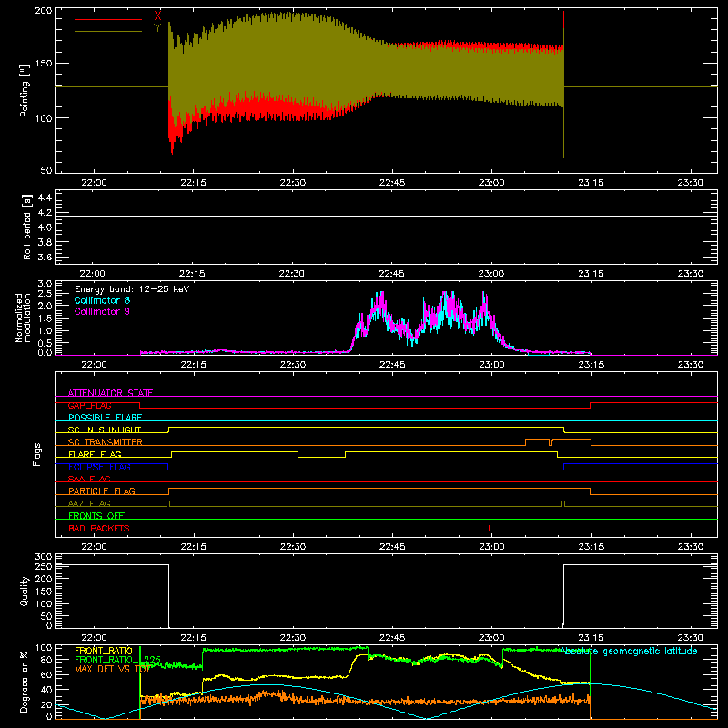Image resolution: width=728 pixels, height=728 pixels.
Task: Click the cyan Collimator 8 legend label
Action: point(102,300)
